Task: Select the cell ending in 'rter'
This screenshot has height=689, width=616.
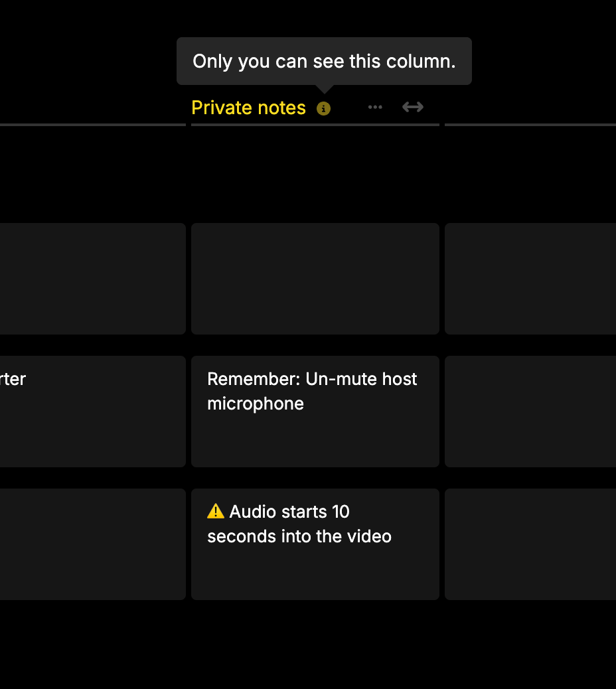Action: point(93,412)
